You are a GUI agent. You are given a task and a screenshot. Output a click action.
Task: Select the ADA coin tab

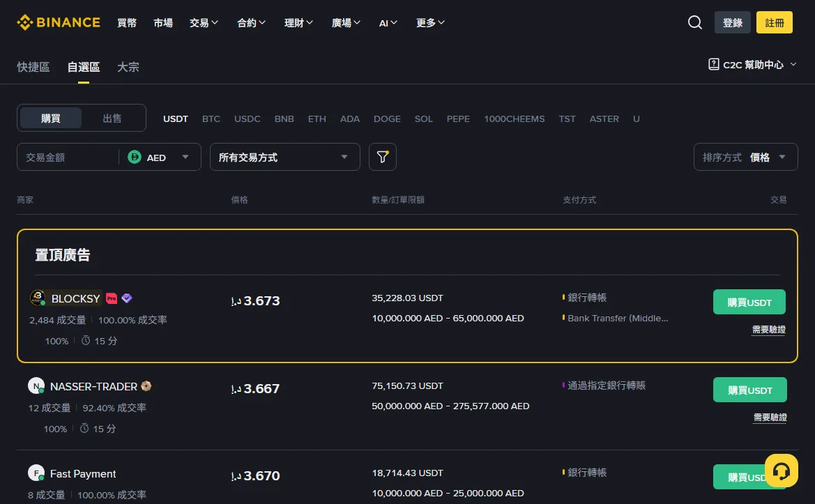350,119
